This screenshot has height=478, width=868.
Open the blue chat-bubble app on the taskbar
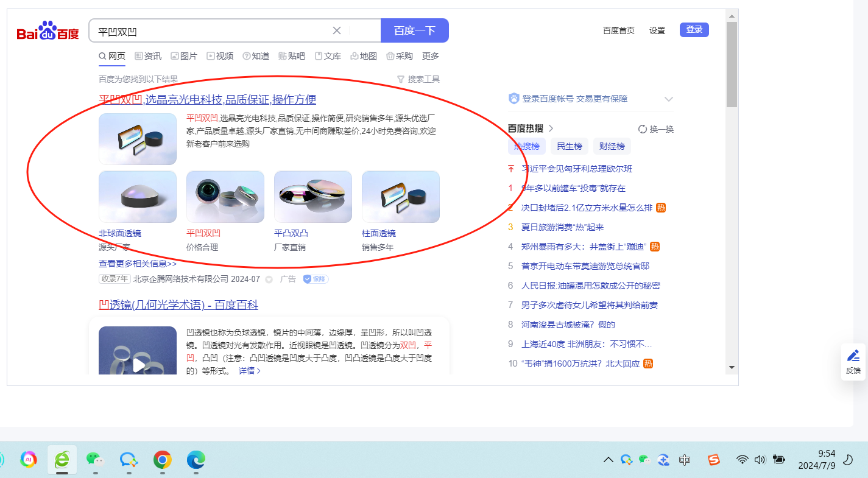(129, 459)
